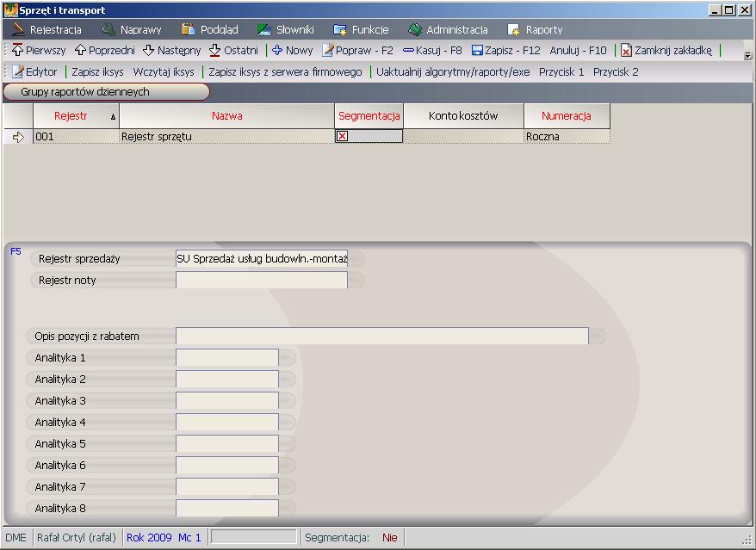Focus the Analityka 4 field
Viewport: 756px width, 550px height.
[x=227, y=423]
